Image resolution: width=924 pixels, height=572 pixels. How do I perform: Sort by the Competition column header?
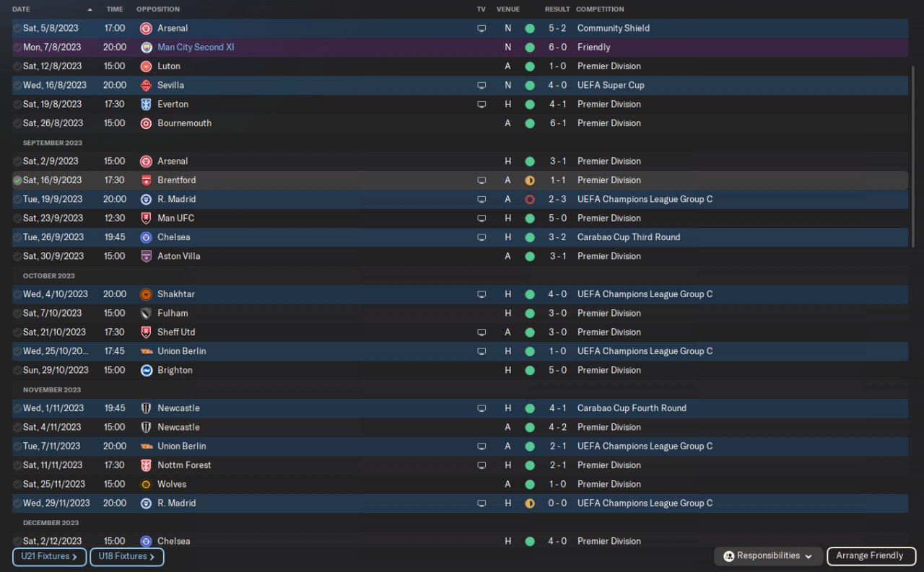point(600,9)
